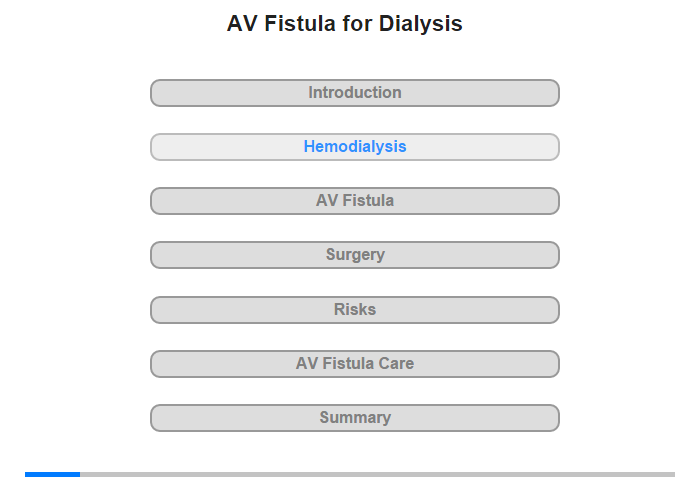Jump to the Summary section
The width and height of the screenshot is (700, 480).
(x=355, y=418)
